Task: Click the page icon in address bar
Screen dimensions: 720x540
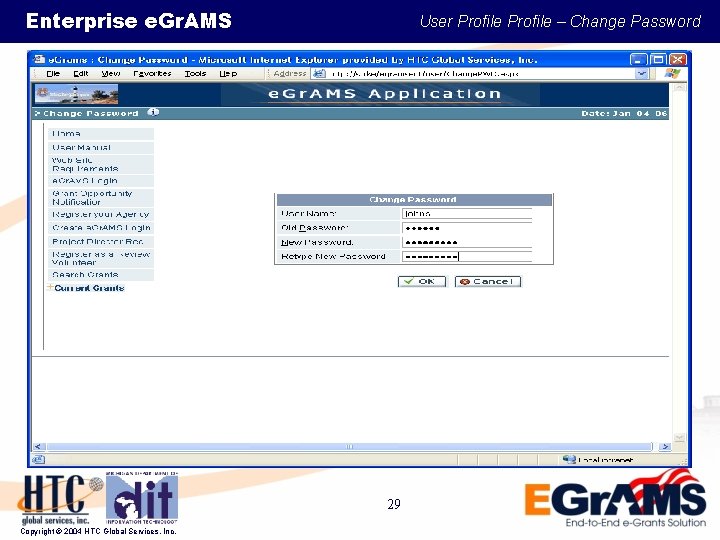Action: [x=319, y=73]
